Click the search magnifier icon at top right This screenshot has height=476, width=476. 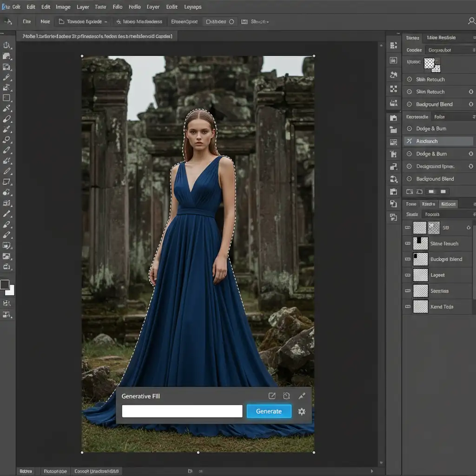click(471, 21)
